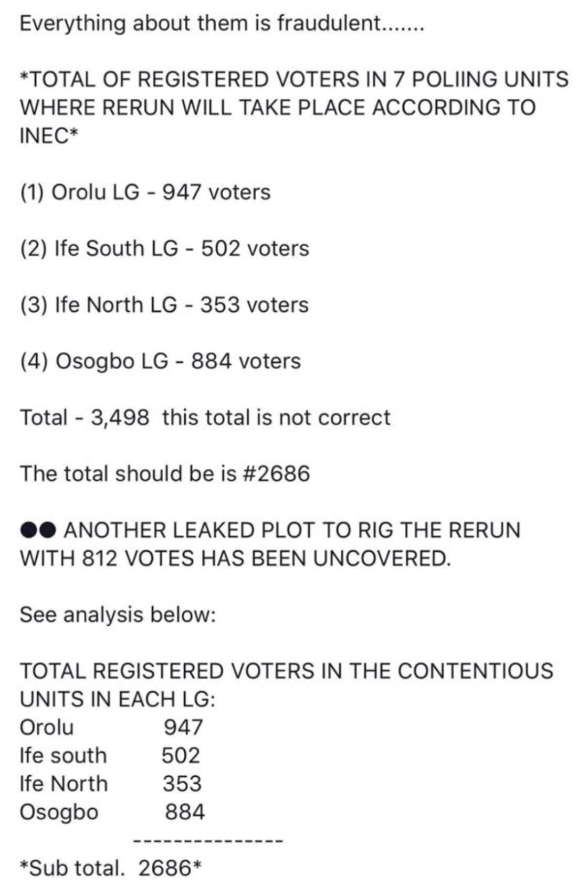The image size is (588, 886).
Task: Click the 'WITH 812 VOTES' line
Action: pyautogui.click(x=236, y=558)
